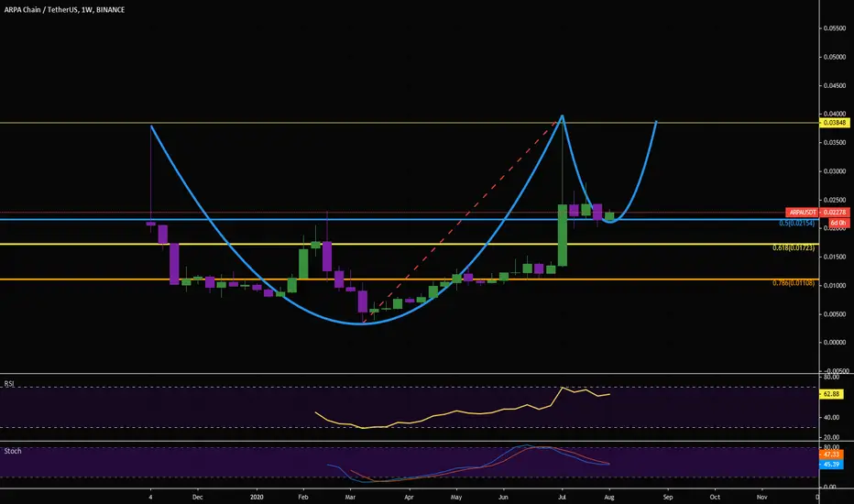Viewport: 854px width, 504px height.
Task: Click the 6d 0h countdown label
Action: 838,224
